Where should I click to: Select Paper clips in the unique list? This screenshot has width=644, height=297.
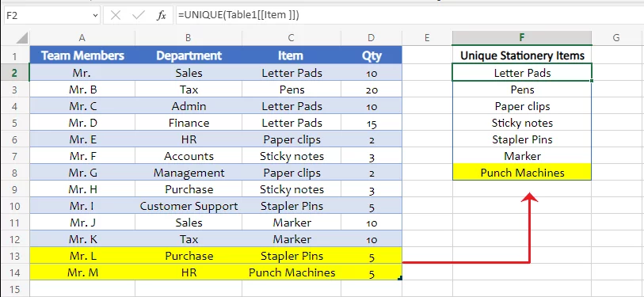(x=522, y=106)
